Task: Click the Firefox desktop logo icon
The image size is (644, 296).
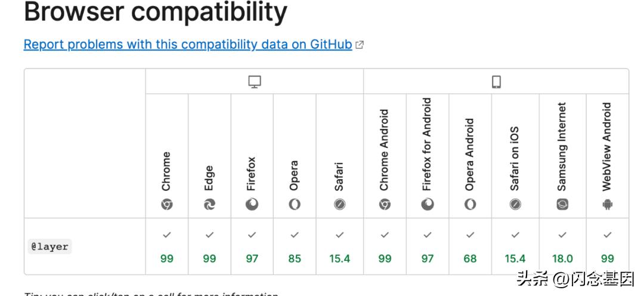Action: click(x=252, y=204)
